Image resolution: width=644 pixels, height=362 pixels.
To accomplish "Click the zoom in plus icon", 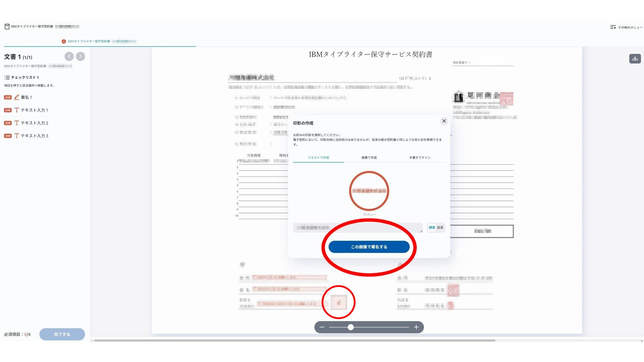I will pyautogui.click(x=416, y=327).
